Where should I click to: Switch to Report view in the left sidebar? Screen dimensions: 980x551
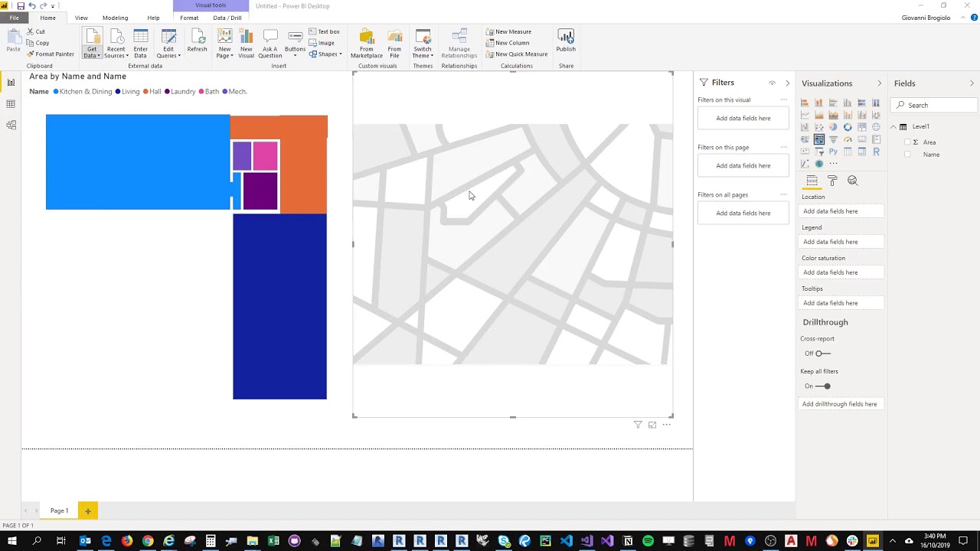[11, 83]
